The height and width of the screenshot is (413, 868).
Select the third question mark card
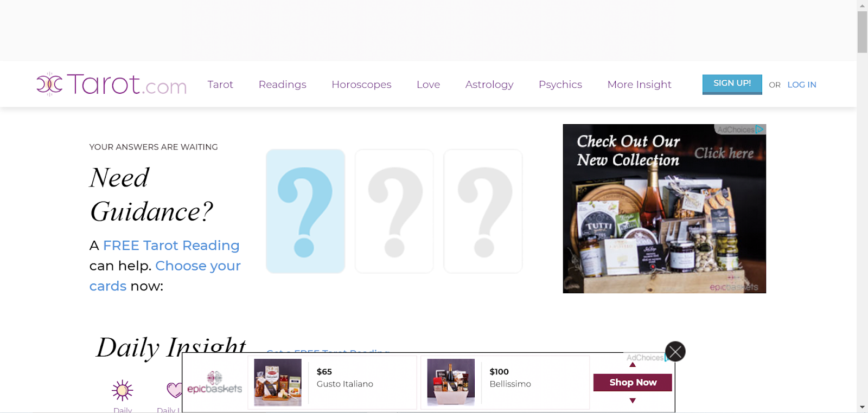coord(483,211)
